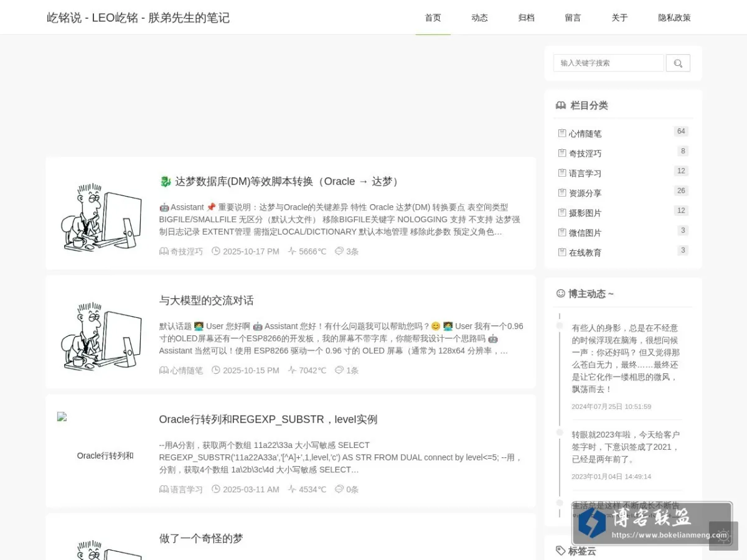Click the category icon under 达梦数据库 post
The height and width of the screenshot is (560, 747).
(x=164, y=251)
